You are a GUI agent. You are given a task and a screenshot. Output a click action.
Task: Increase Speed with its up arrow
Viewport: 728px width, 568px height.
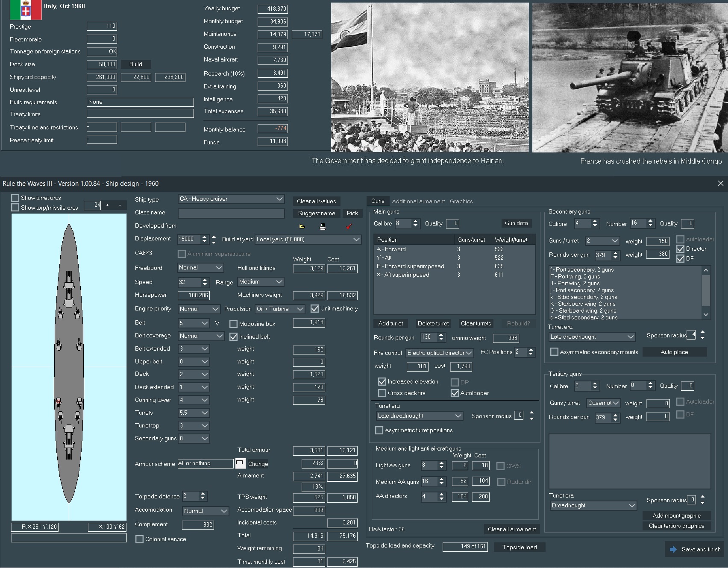coord(205,280)
